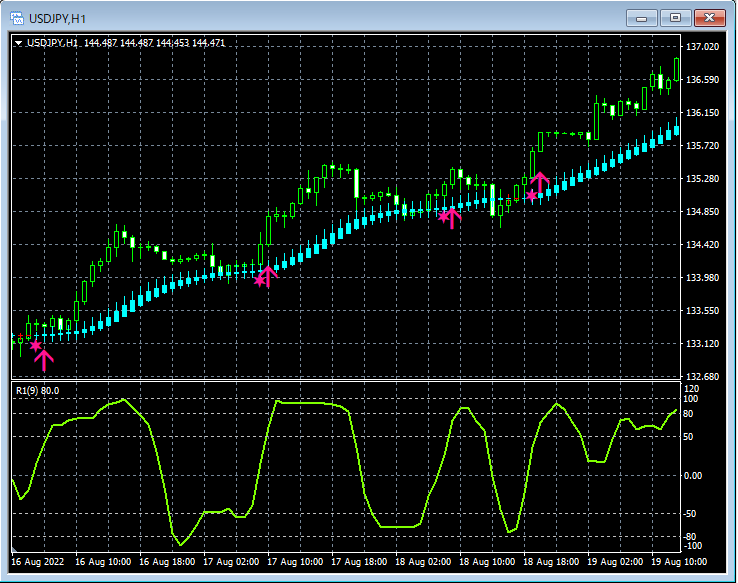Screen dimensions: 738x583
Task: Minimize the USDJPY,H1 chart window
Action: [x=642, y=18]
